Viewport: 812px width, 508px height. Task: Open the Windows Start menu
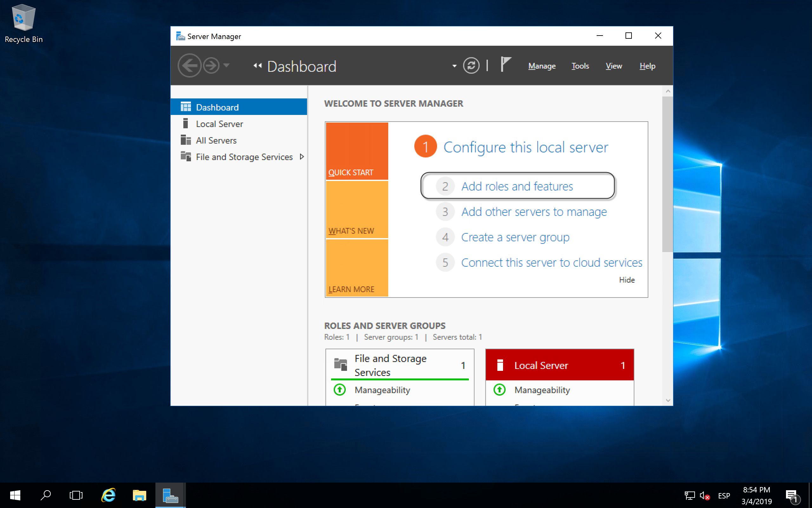[x=15, y=495]
